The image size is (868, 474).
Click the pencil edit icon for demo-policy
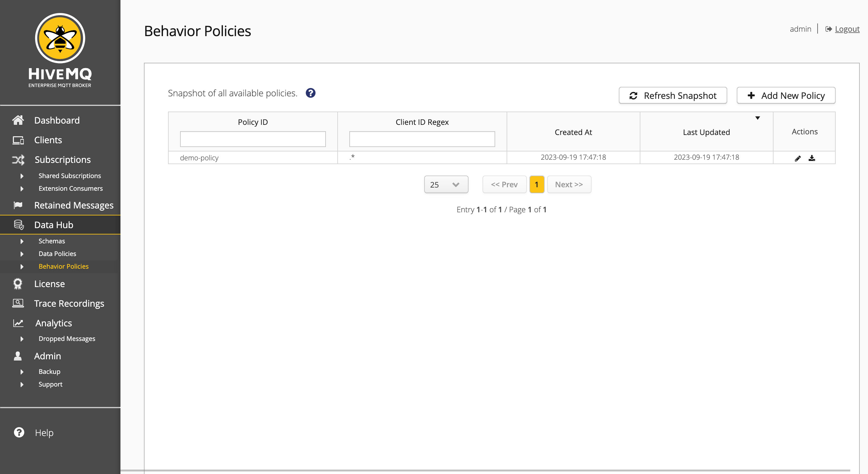click(x=798, y=158)
